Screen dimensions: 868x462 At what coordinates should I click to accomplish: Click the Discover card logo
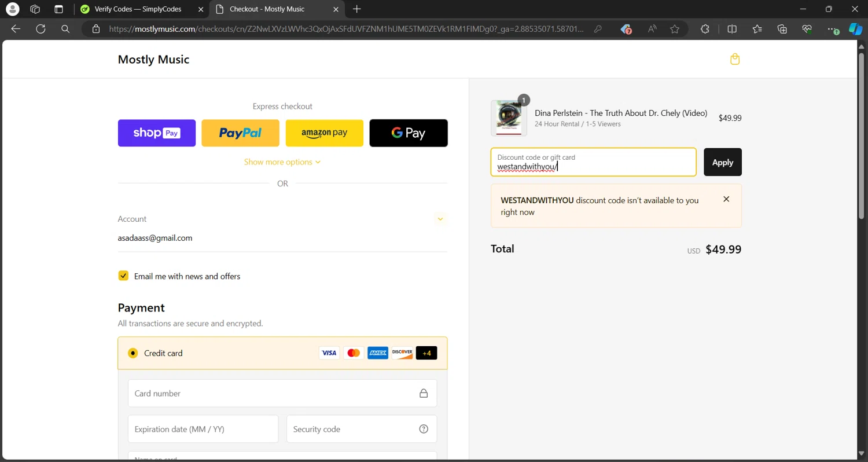click(402, 353)
